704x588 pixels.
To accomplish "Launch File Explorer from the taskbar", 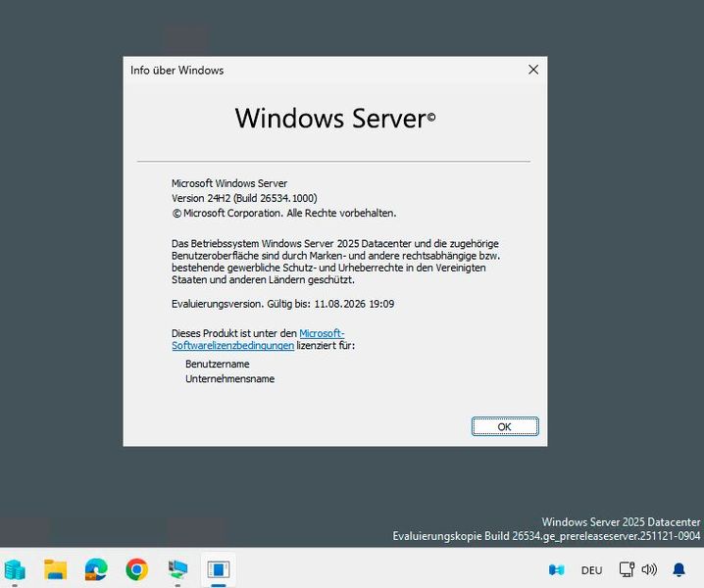I will [x=56, y=570].
